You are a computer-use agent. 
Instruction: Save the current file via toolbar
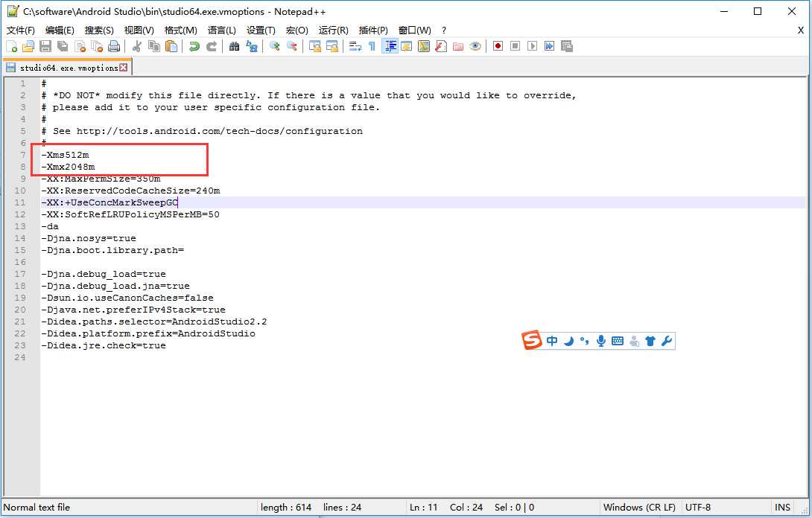[x=45, y=46]
